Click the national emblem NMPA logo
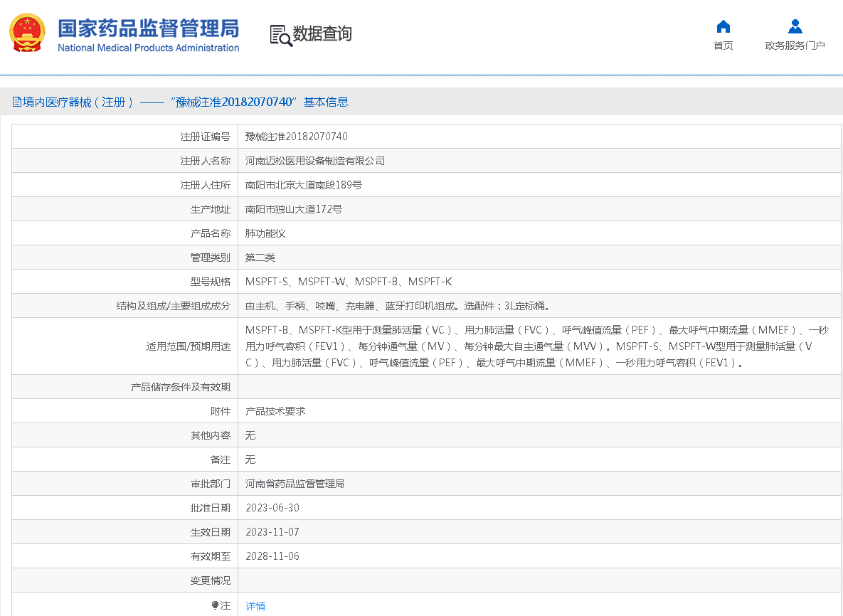 coord(26,33)
